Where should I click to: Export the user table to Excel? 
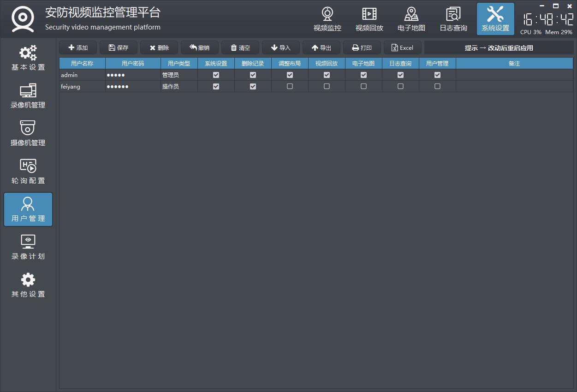click(x=402, y=48)
